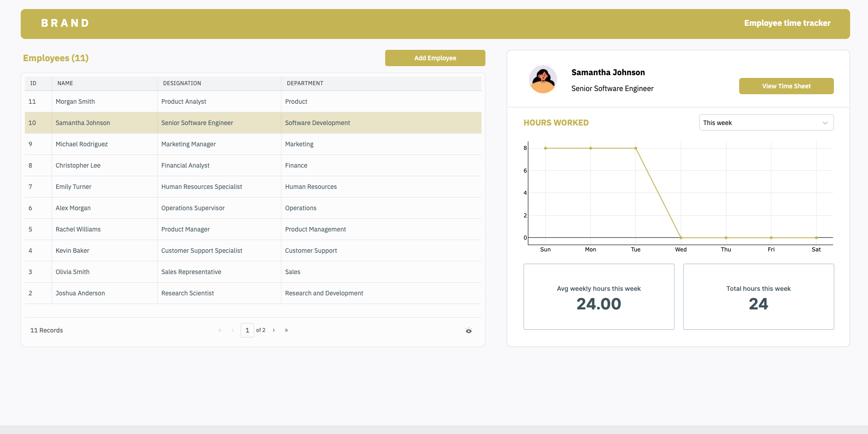The image size is (868, 434).
Task: Click the first page double-arrow
Action: pos(220,330)
